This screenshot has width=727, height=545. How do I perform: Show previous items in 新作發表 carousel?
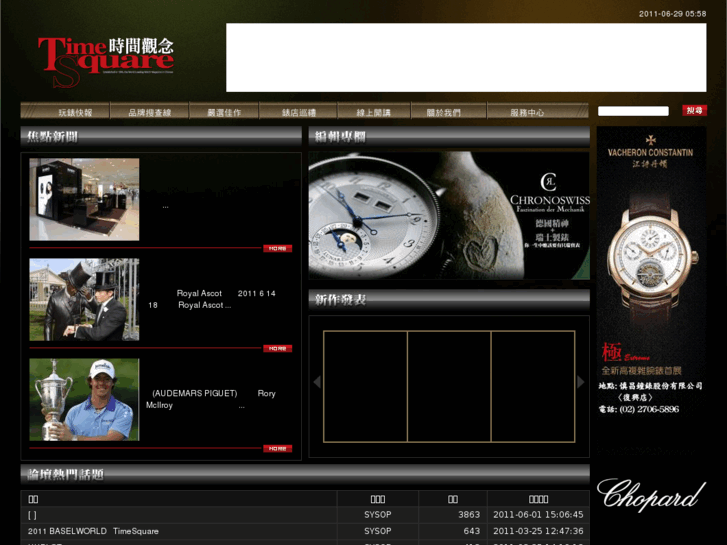tap(317, 382)
